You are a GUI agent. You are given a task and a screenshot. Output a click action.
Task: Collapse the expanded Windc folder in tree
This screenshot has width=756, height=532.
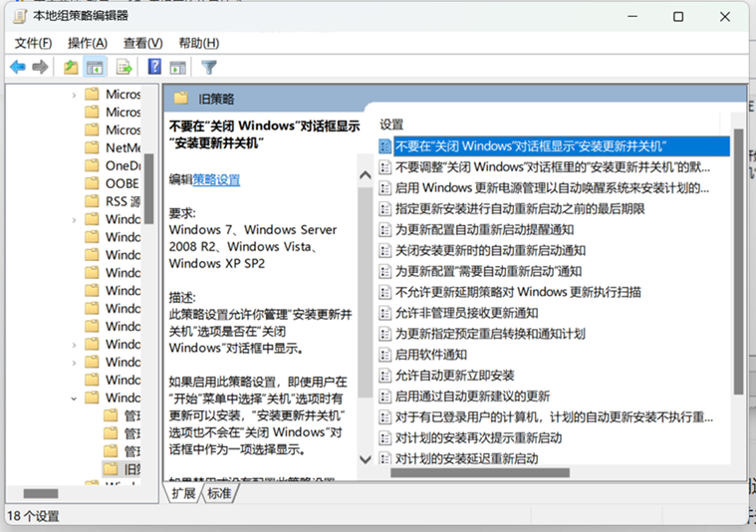click(x=74, y=399)
